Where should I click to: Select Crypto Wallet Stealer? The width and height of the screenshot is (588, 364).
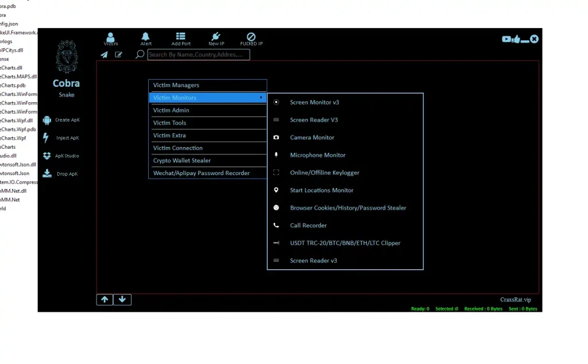183,160
